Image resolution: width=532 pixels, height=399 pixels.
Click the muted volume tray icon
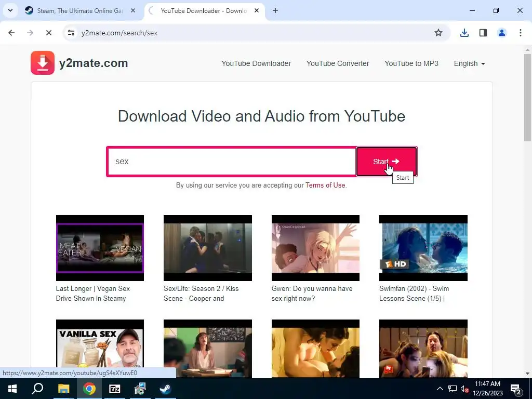point(464,389)
